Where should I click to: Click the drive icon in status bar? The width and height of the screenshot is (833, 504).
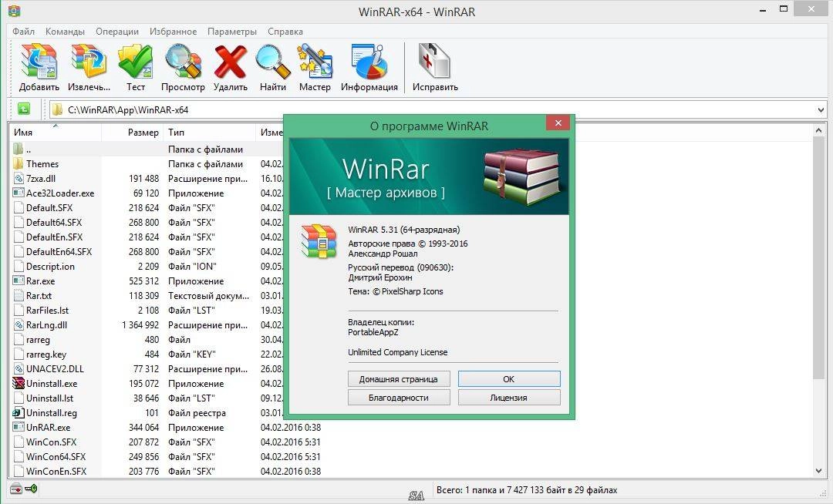coord(15,489)
